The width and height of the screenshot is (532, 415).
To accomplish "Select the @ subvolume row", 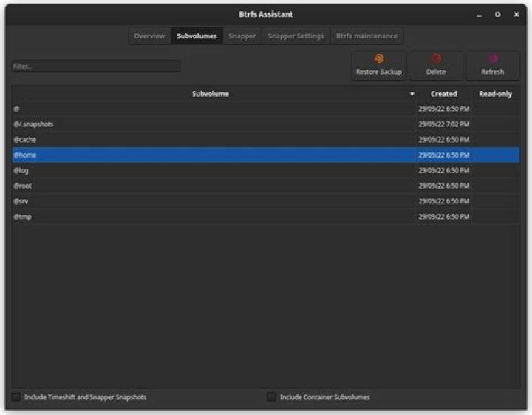I will [266, 109].
